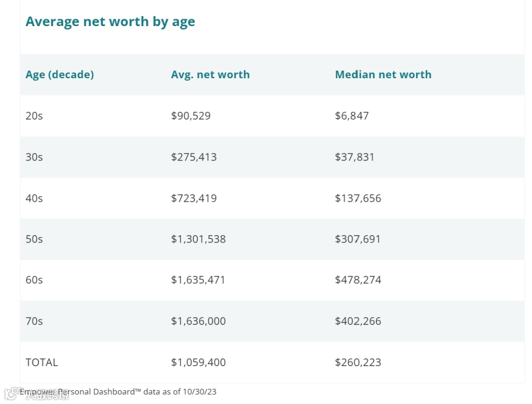
Task: Select the $478,274 median net worth cell
Action: pos(358,280)
